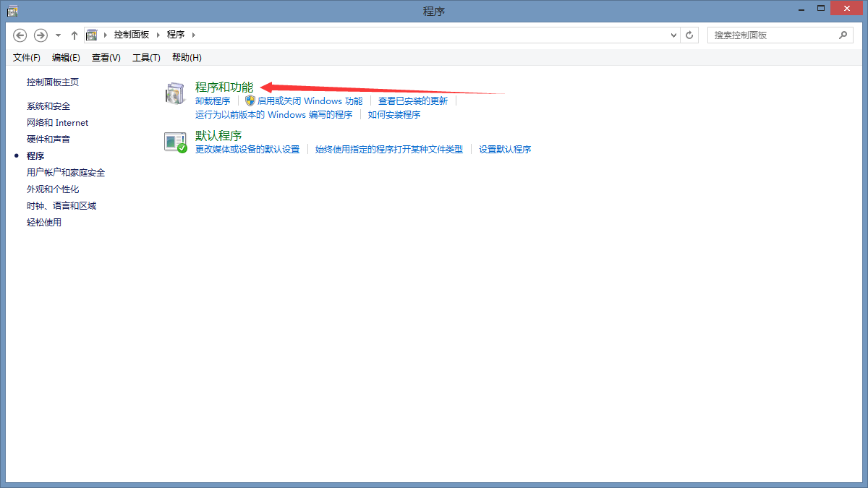
Task: Open 启用或关闭 Windows 功能 link
Action: (x=310, y=101)
